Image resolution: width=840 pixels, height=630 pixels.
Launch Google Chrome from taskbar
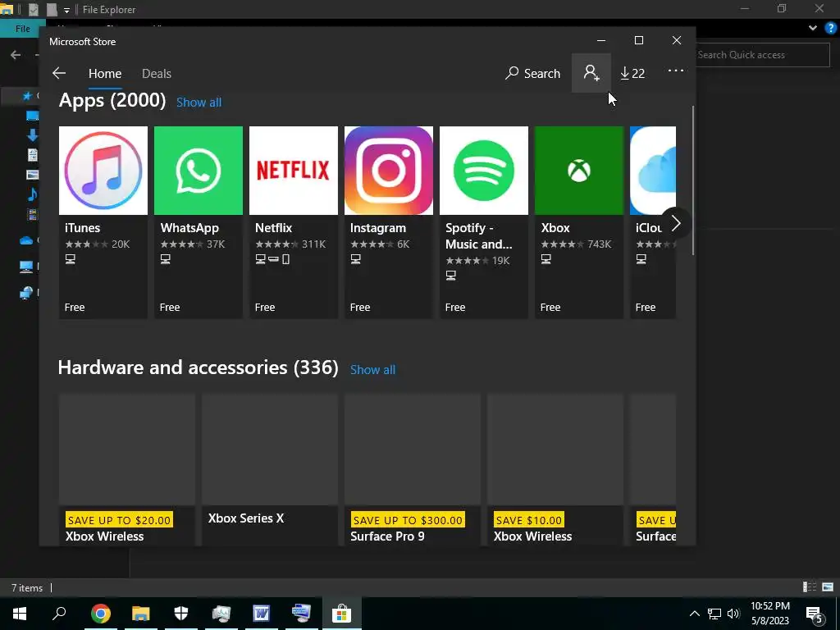100,614
